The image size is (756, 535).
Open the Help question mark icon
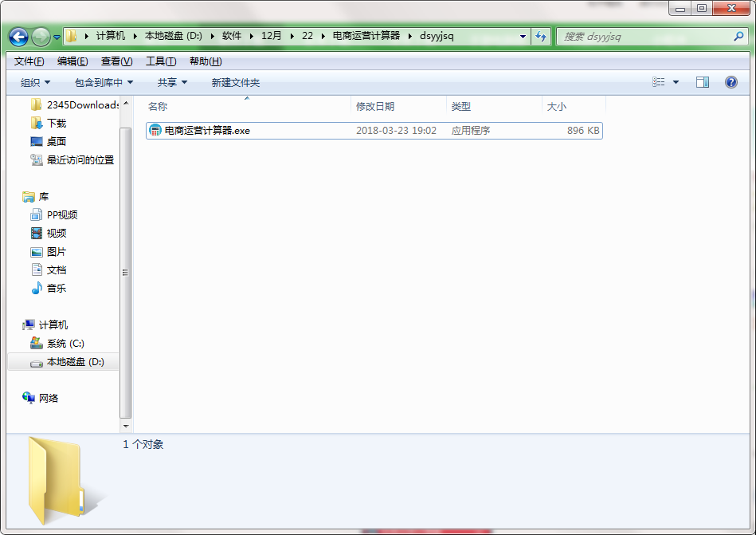[731, 82]
